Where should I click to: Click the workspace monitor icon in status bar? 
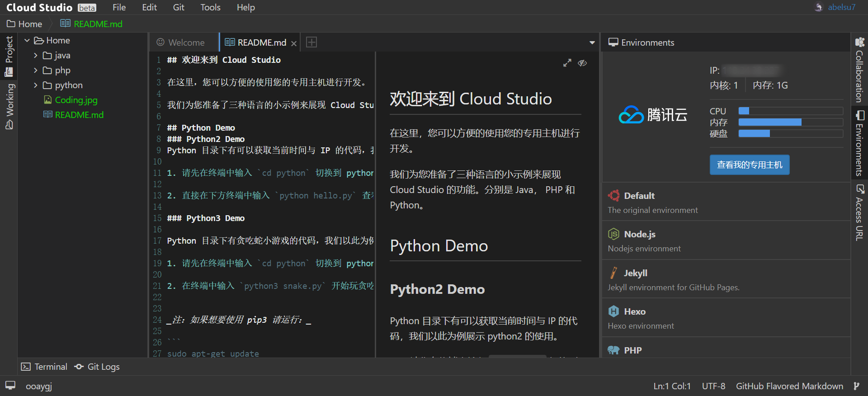point(10,386)
